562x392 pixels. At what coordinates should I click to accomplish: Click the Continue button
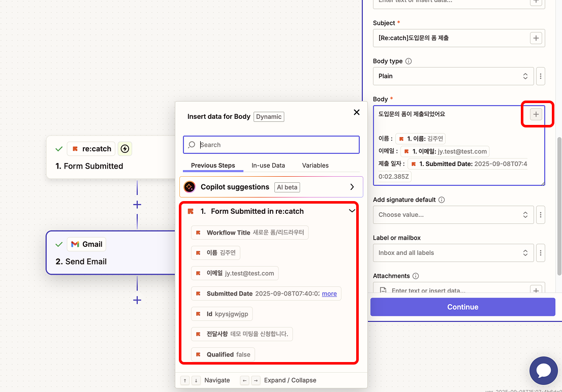(x=462, y=307)
